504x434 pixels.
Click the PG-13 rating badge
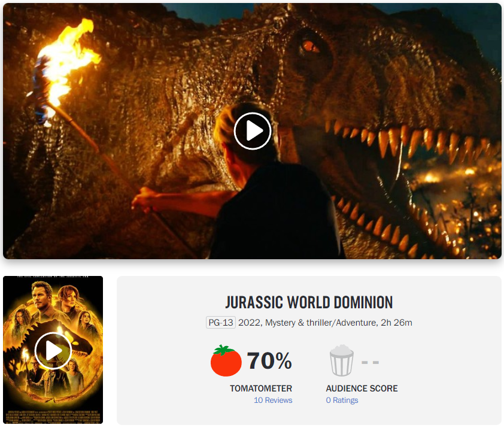221,323
